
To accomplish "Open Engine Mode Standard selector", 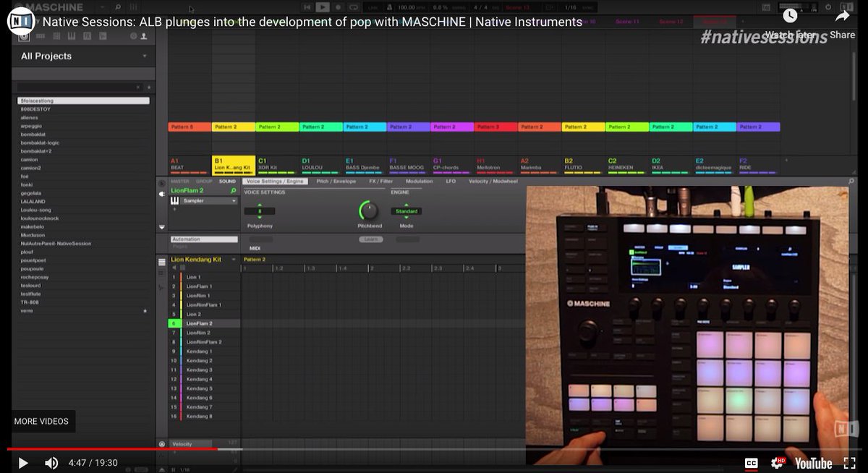I will [x=407, y=211].
